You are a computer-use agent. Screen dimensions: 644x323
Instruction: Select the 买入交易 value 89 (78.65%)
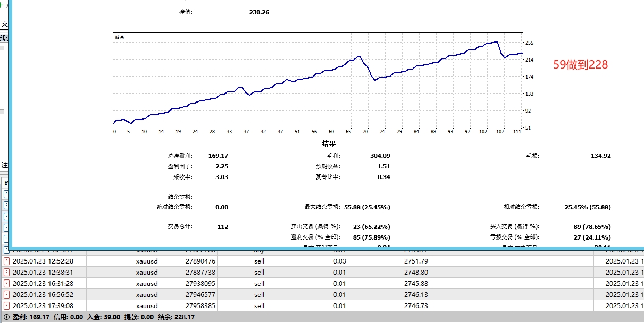point(592,227)
